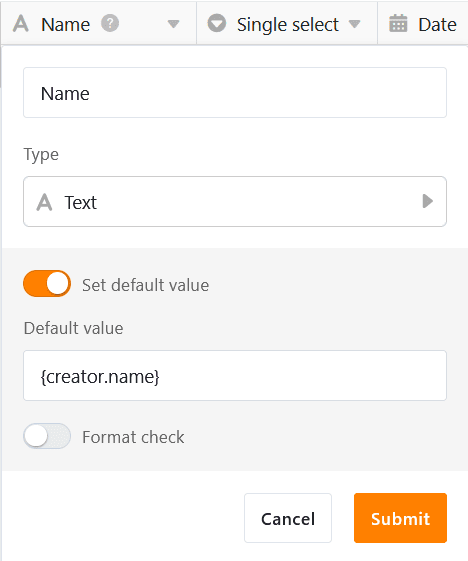Select the Single select column header
This screenshot has width=468, height=561.
[x=287, y=24]
